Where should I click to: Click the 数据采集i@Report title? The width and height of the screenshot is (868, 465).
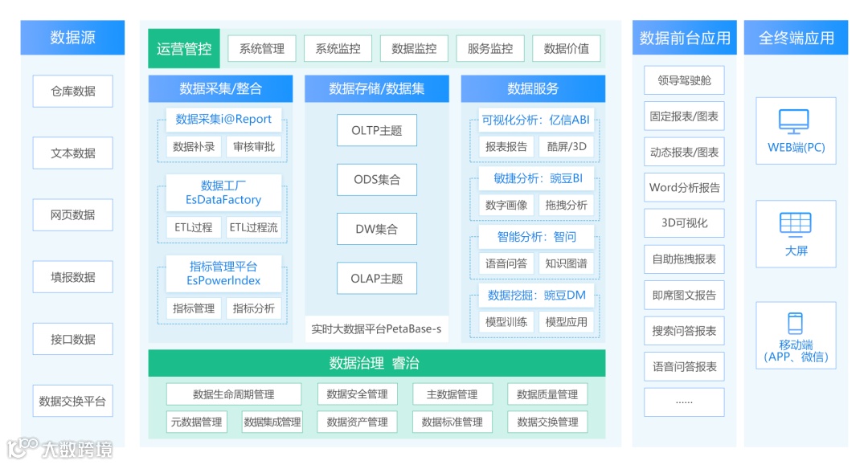[x=223, y=119]
